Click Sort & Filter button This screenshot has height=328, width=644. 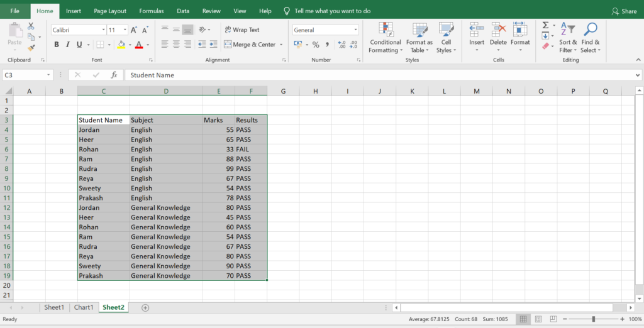click(568, 38)
